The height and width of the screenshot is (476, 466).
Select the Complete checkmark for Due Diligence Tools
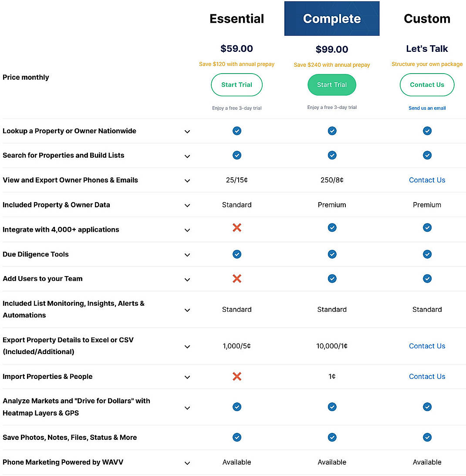pyautogui.click(x=332, y=254)
